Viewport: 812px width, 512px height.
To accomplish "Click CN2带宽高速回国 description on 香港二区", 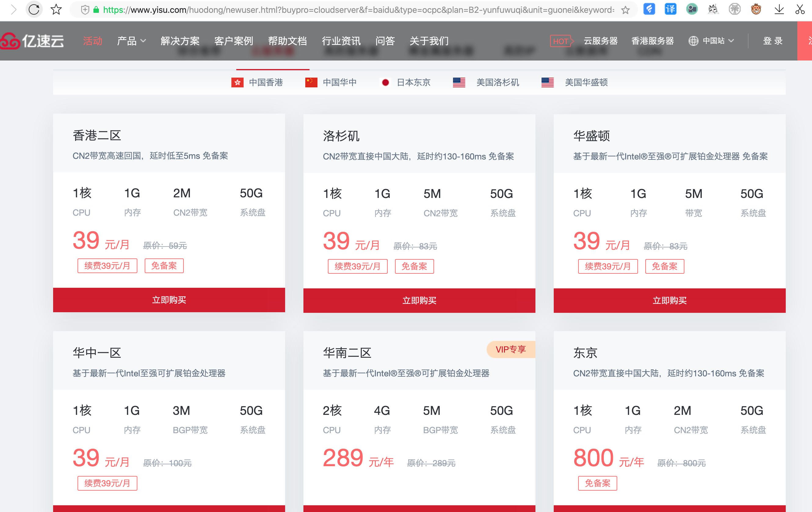I will [x=150, y=155].
